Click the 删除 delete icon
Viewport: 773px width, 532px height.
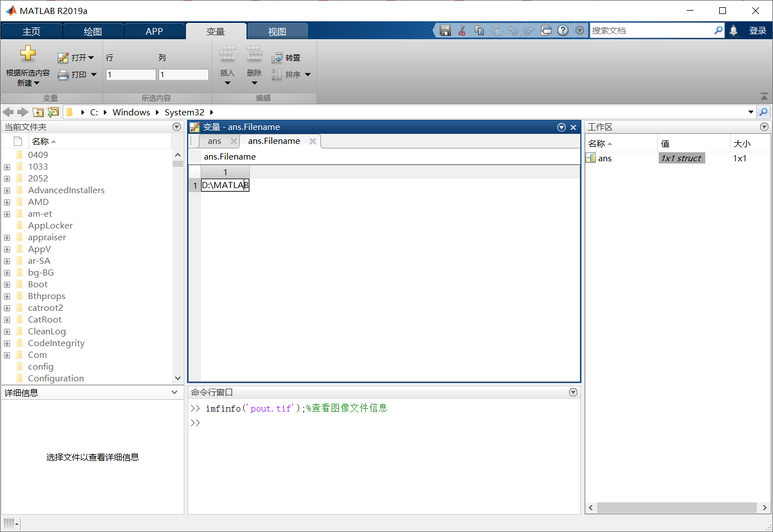pyautogui.click(x=254, y=54)
